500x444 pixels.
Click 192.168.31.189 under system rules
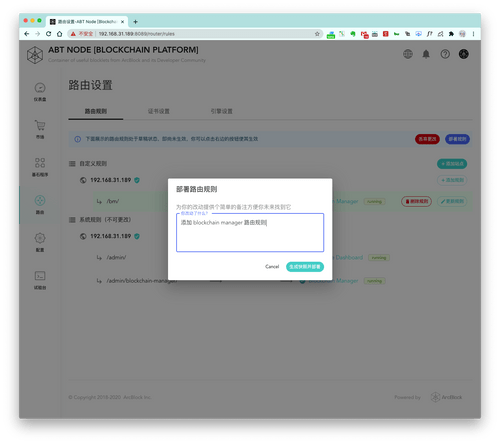click(110, 236)
